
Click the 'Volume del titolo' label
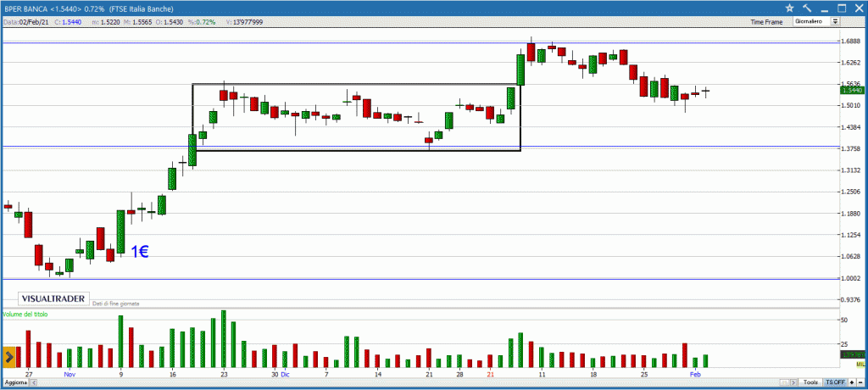(25, 314)
